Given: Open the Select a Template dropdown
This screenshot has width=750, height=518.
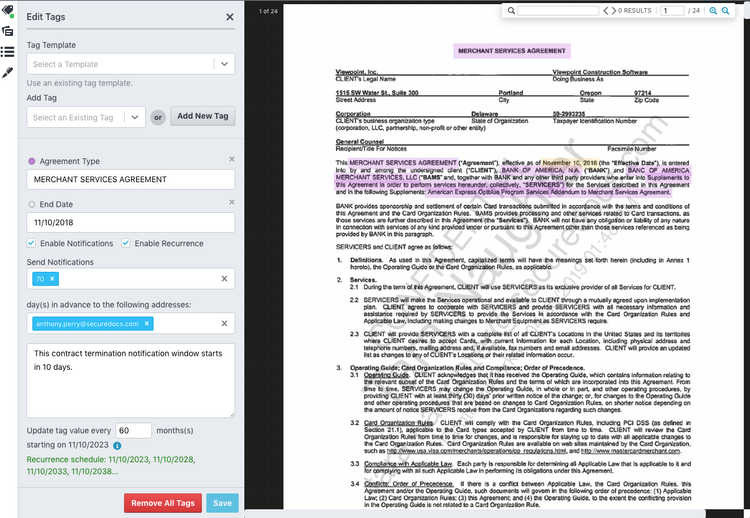Looking at the screenshot, I should pos(131,64).
